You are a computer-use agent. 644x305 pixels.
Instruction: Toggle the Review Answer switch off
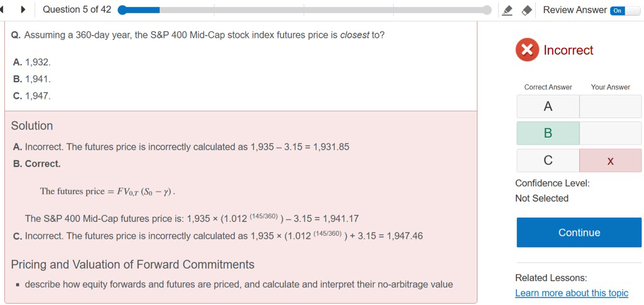tap(618, 10)
